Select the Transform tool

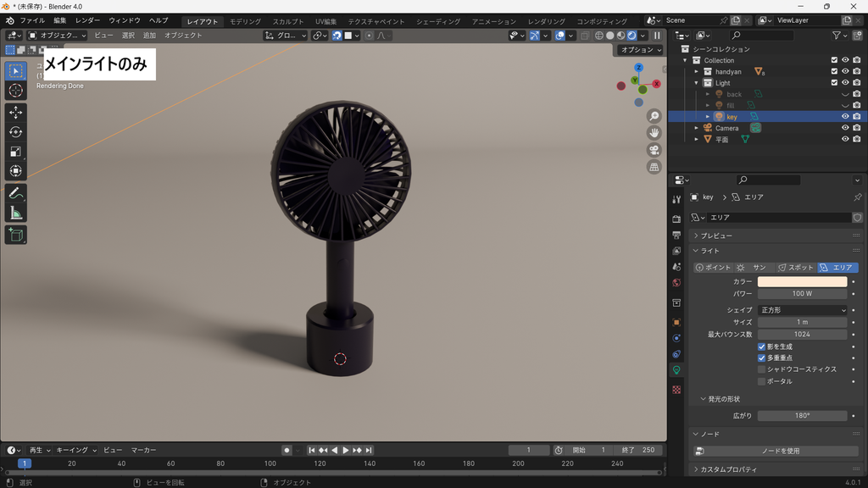15,170
